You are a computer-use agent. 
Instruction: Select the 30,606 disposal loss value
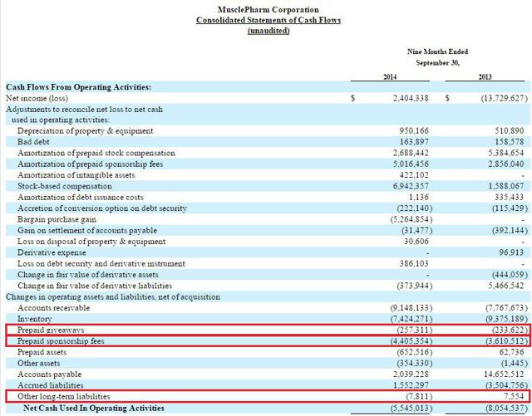click(x=416, y=242)
